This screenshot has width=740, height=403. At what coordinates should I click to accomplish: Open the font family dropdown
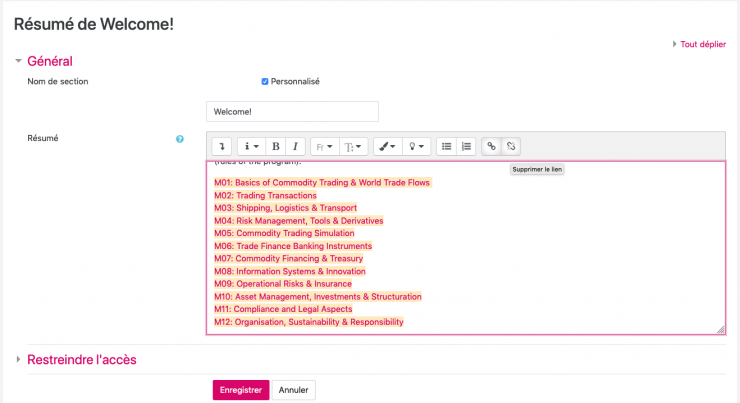324,146
